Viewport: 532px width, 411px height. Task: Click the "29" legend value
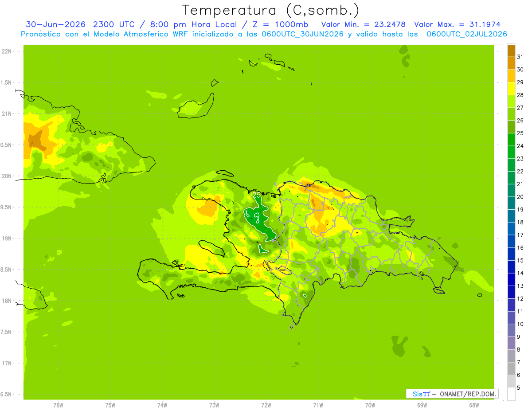click(x=520, y=82)
